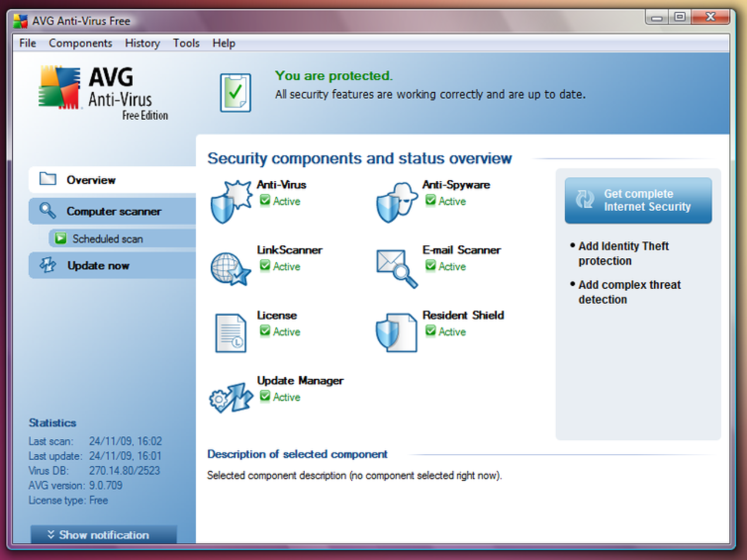Click the Computer scanner magnifier icon
Viewport: 747px width, 560px height.
pyautogui.click(x=47, y=211)
